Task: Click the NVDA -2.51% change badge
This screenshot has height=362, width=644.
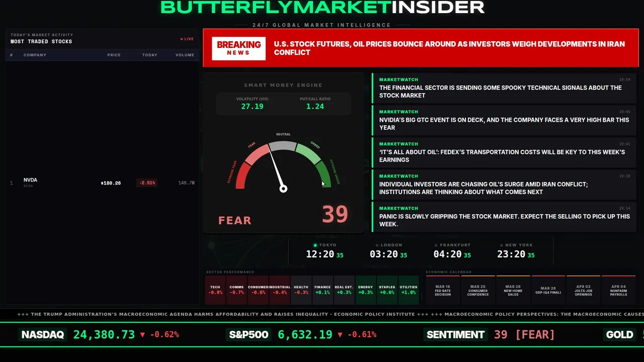Action: [147, 183]
